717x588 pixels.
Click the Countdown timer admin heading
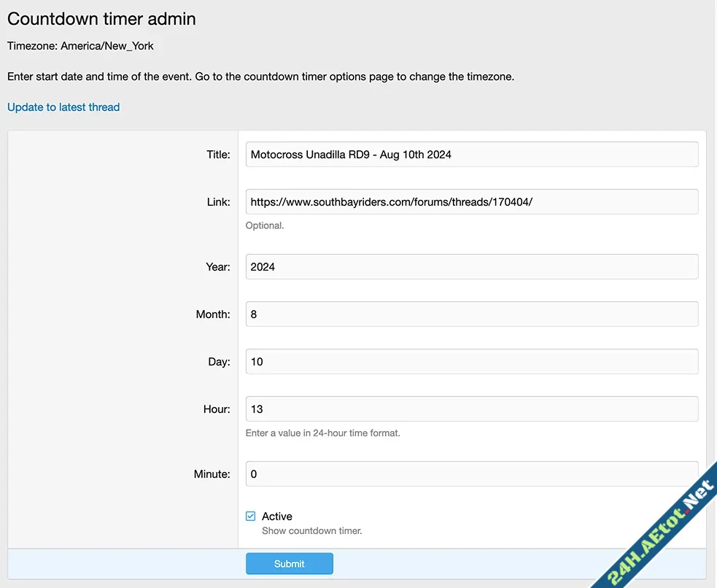coord(101,18)
